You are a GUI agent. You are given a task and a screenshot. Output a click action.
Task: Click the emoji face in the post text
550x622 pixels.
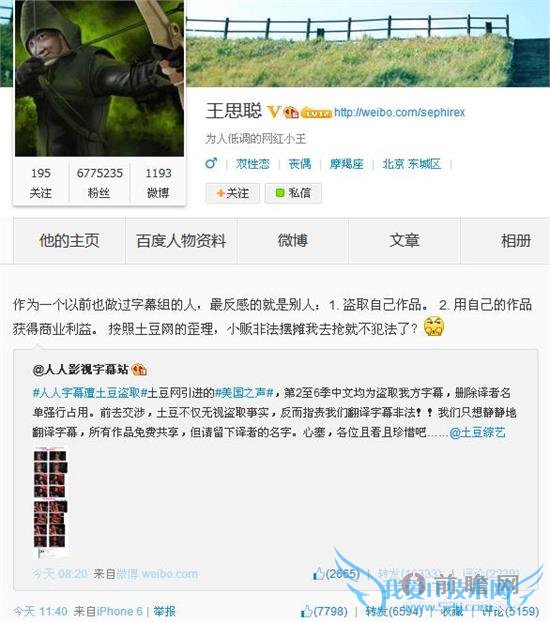point(434,327)
